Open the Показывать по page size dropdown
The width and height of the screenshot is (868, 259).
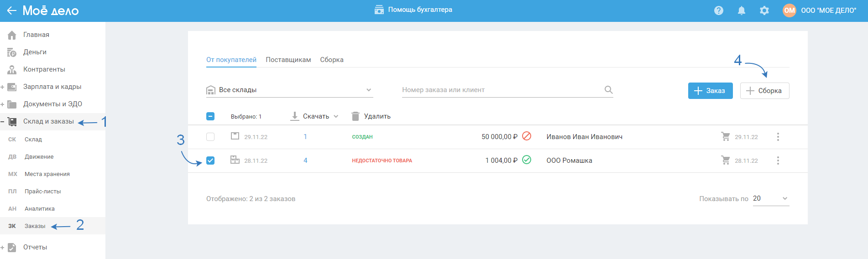(x=771, y=198)
